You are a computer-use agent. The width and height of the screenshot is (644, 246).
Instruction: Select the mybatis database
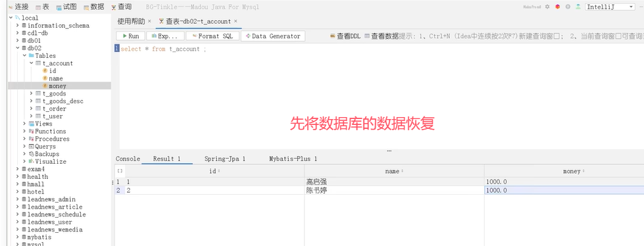[x=39, y=237]
